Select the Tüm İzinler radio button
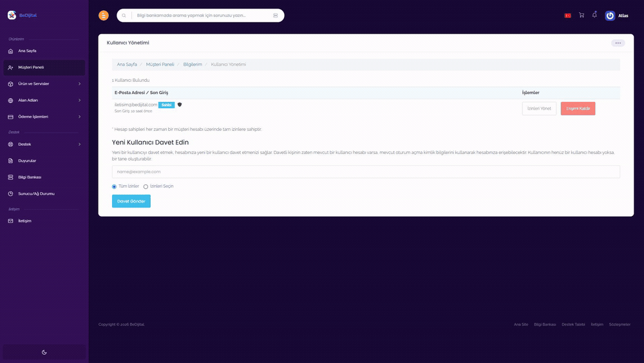 pyautogui.click(x=114, y=186)
